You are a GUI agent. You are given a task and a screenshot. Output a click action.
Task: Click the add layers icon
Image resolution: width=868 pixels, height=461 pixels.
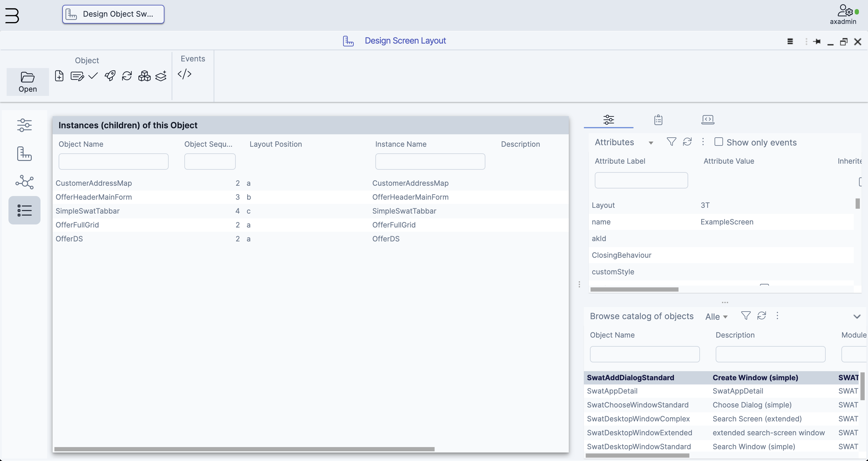point(161,76)
